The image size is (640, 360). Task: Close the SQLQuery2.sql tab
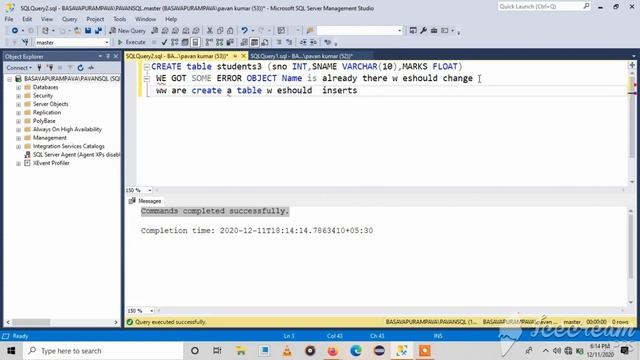pos(244,56)
